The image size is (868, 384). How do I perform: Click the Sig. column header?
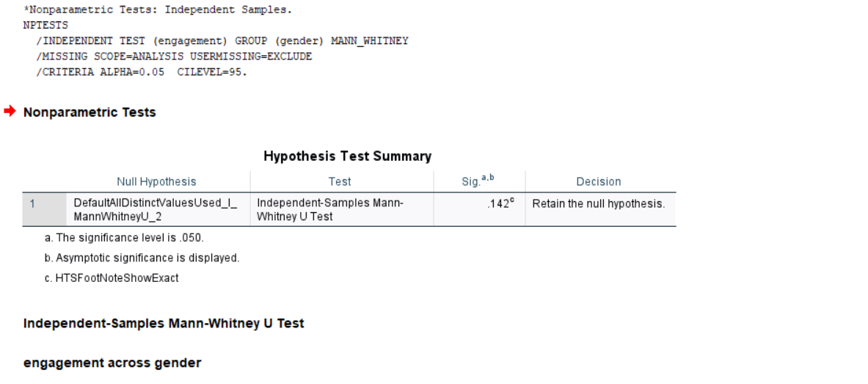(x=478, y=181)
